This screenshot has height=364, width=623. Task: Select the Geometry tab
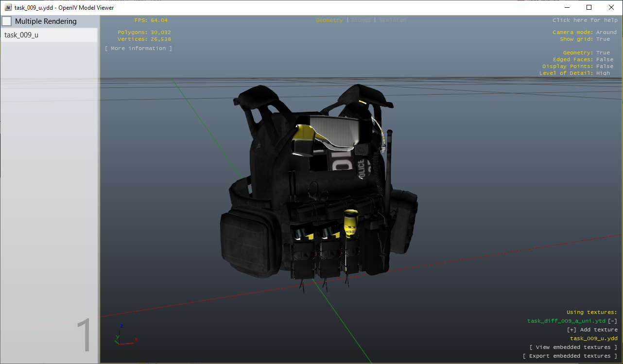329,20
